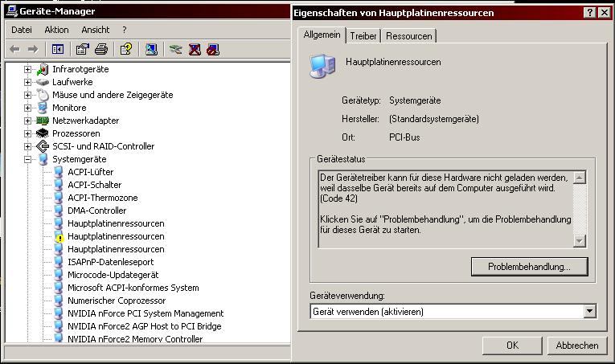Click the last toolbar icon with red symbol
615x364 pixels.
(213, 49)
